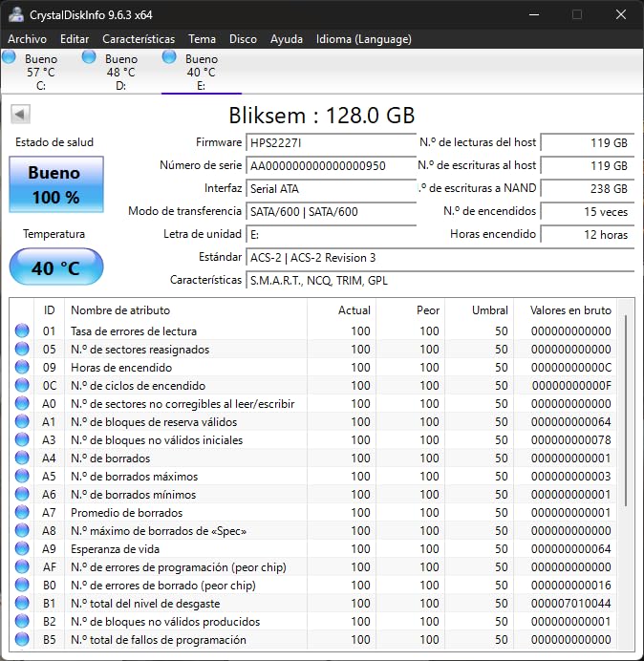Screen dimensions: 644x661
Task: Click the Nombre de atributo column header
Action: pos(185,310)
